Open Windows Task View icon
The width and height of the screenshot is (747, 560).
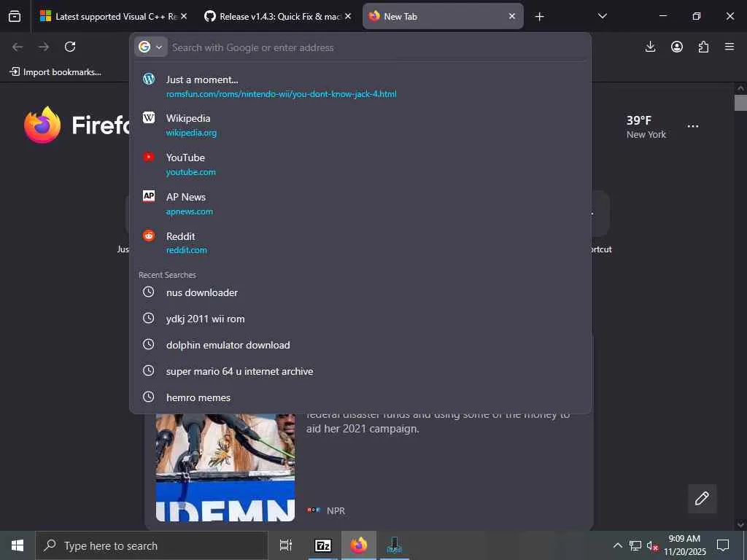[x=286, y=545]
